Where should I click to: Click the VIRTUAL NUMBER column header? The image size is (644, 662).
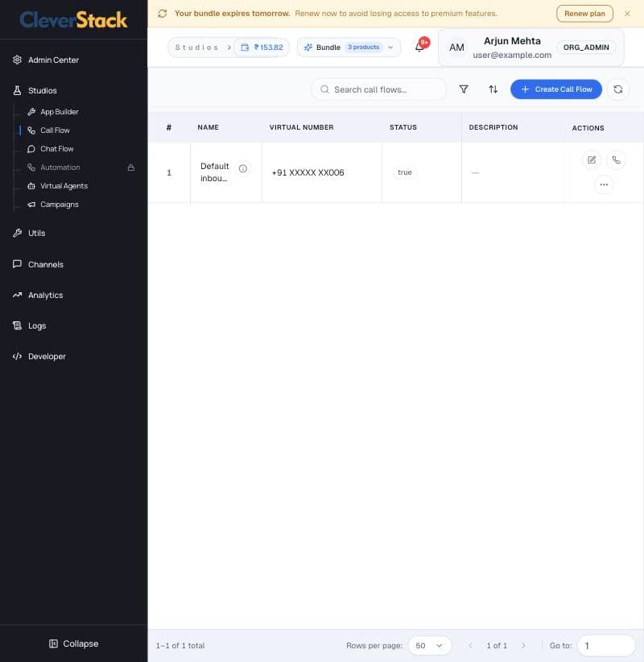[x=301, y=127]
